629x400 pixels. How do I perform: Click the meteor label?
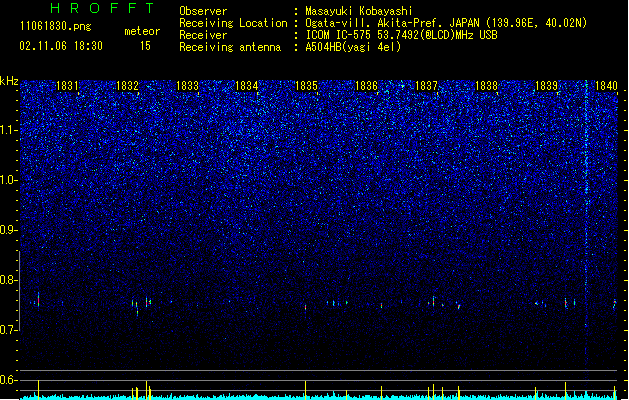pos(142,31)
